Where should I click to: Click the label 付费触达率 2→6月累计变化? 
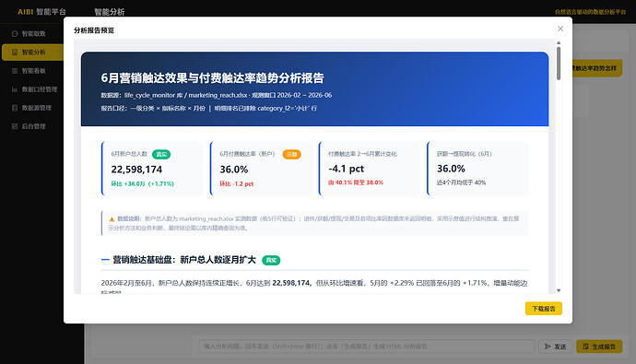tap(362, 154)
